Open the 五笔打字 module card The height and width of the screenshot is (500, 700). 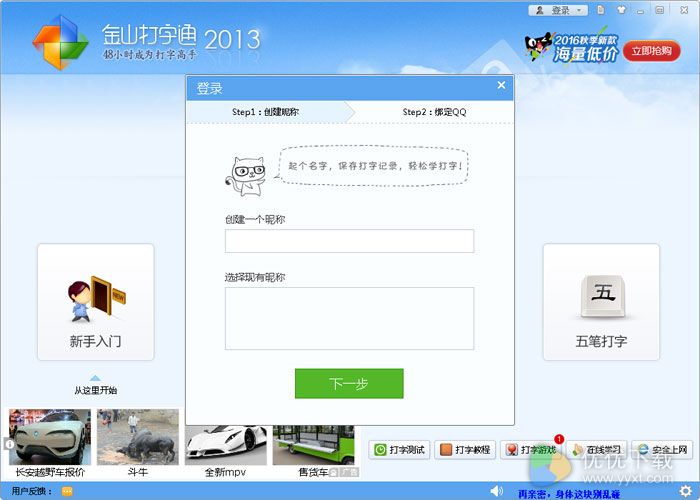[601, 302]
